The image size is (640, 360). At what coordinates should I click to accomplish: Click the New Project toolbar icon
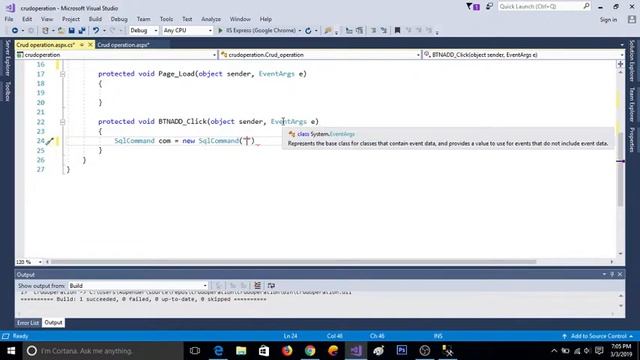pos(45,31)
